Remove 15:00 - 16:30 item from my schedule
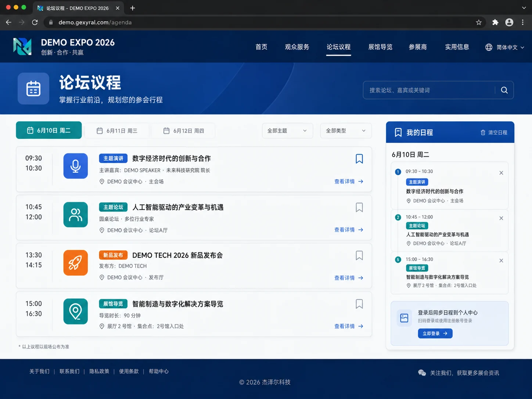This screenshot has width=532, height=399. click(x=501, y=260)
